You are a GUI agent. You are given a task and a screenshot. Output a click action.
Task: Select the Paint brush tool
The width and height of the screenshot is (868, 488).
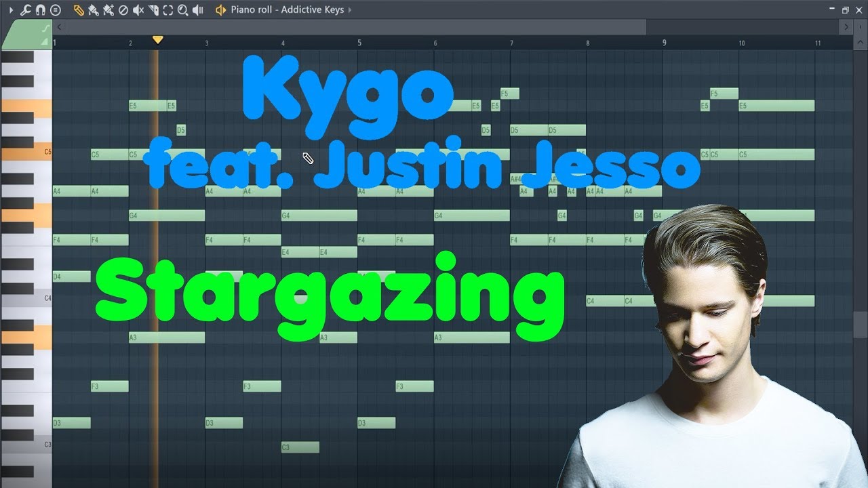pyautogui.click(x=94, y=10)
